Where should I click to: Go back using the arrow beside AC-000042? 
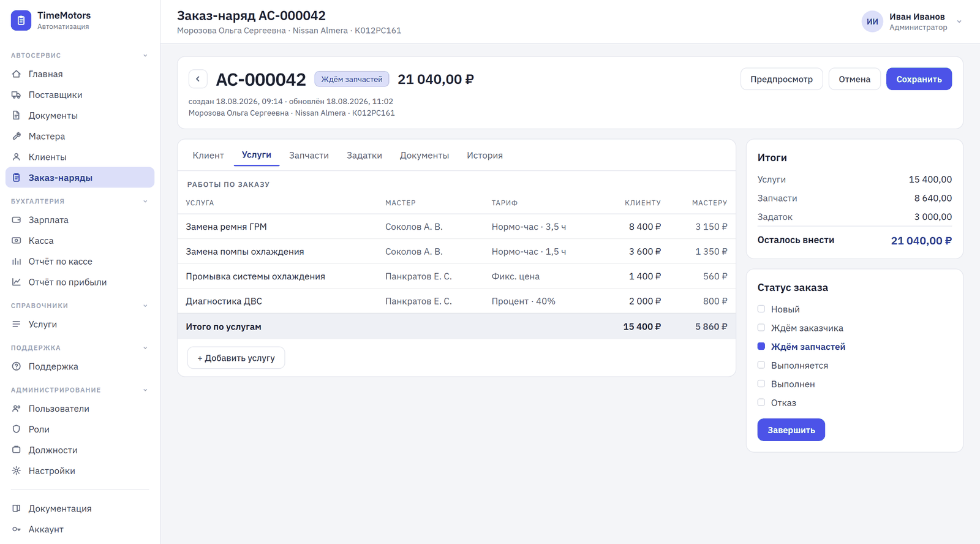pyautogui.click(x=198, y=79)
